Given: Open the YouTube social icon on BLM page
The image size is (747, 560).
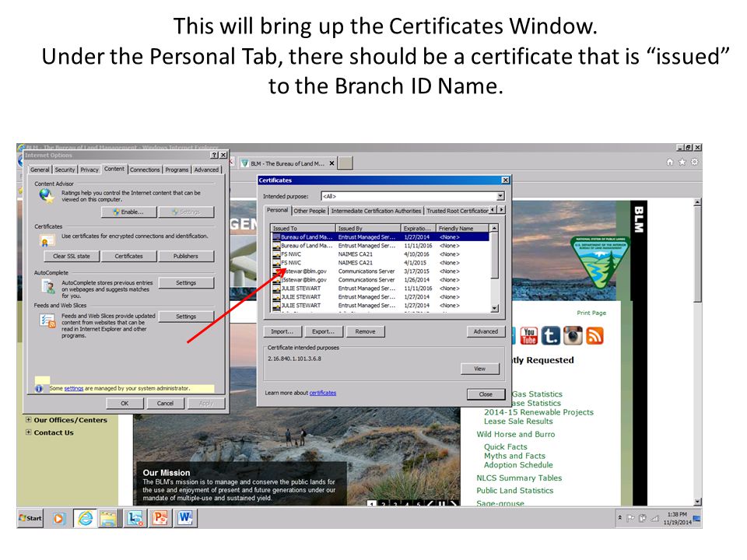Looking at the screenshot, I should point(528,336).
